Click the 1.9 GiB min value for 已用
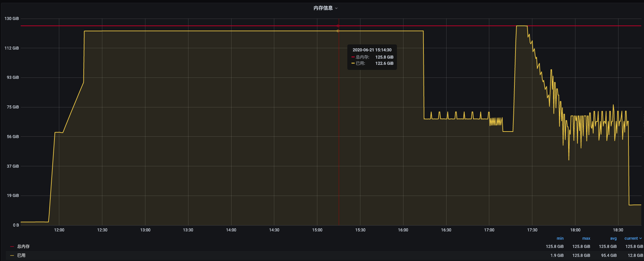The height and width of the screenshot is (261, 644). tap(557, 255)
